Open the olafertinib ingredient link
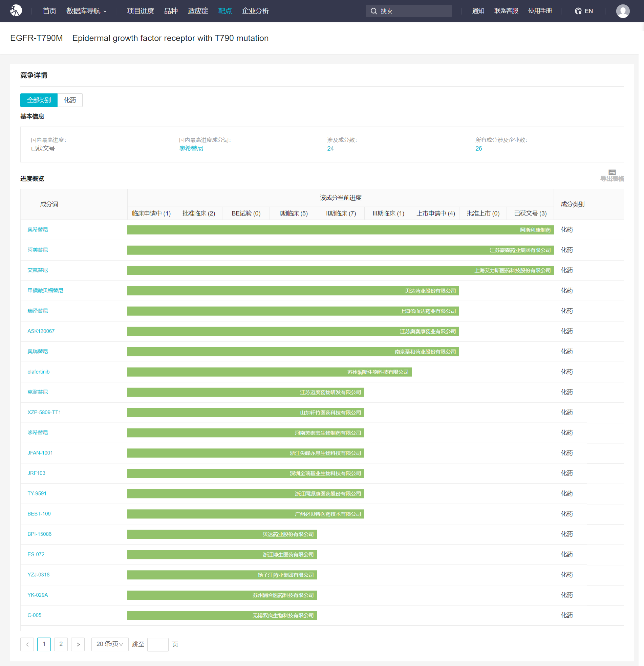 pyautogui.click(x=38, y=372)
